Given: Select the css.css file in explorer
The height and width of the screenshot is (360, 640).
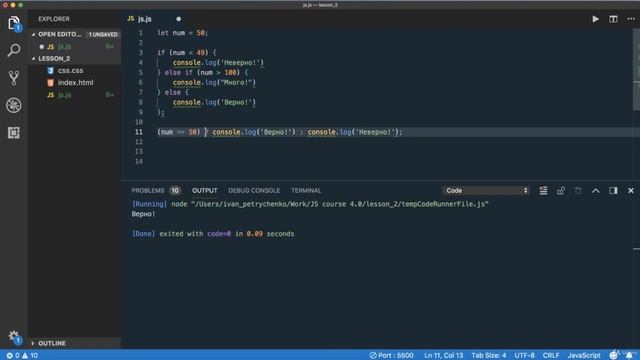Looking at the screenshot, I should coord(74,71).
